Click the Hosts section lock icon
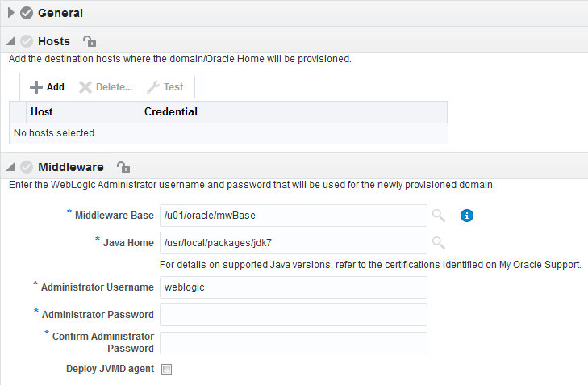588x385 pixels. (90, 41)
